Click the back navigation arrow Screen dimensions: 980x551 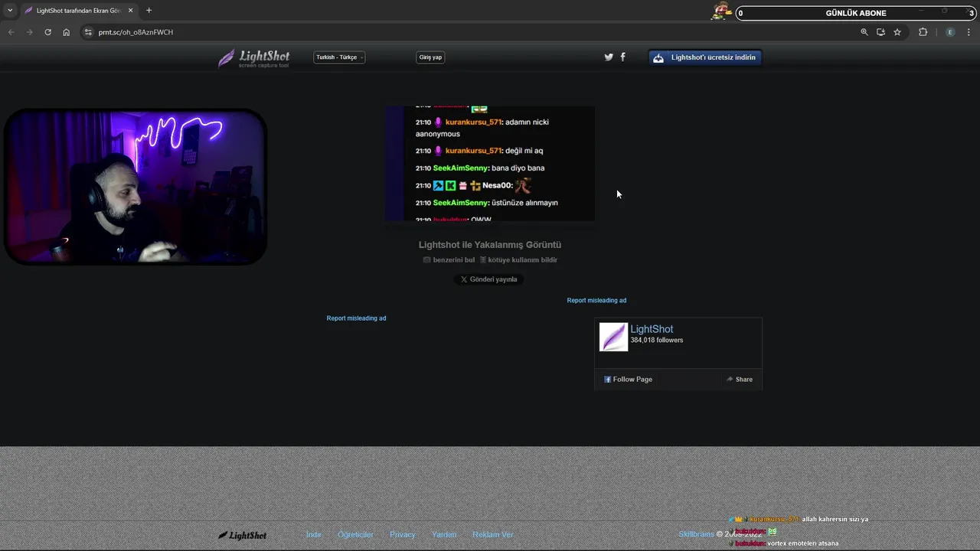pos(11,32)
